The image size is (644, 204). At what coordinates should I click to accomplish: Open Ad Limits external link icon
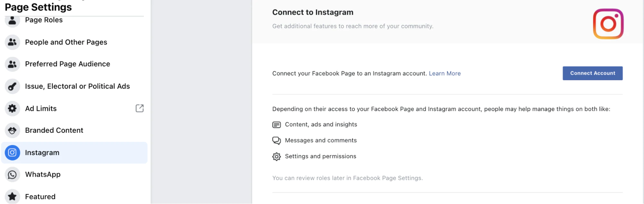coord(139,108)
